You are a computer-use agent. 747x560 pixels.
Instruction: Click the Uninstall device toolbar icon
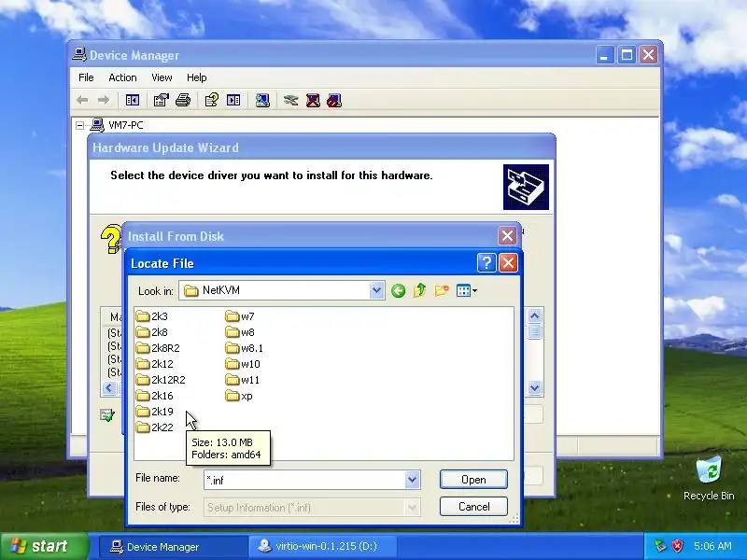tap(313, 100)
